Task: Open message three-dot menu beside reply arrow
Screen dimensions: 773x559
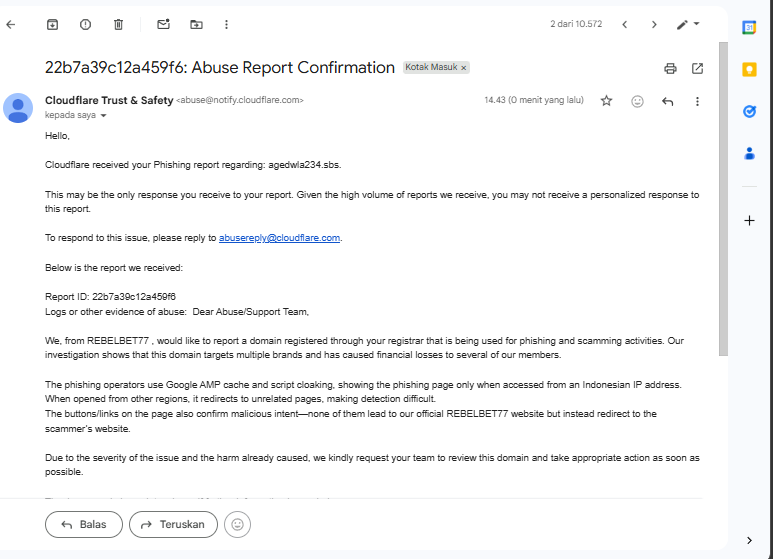Action: pos(697,101)
